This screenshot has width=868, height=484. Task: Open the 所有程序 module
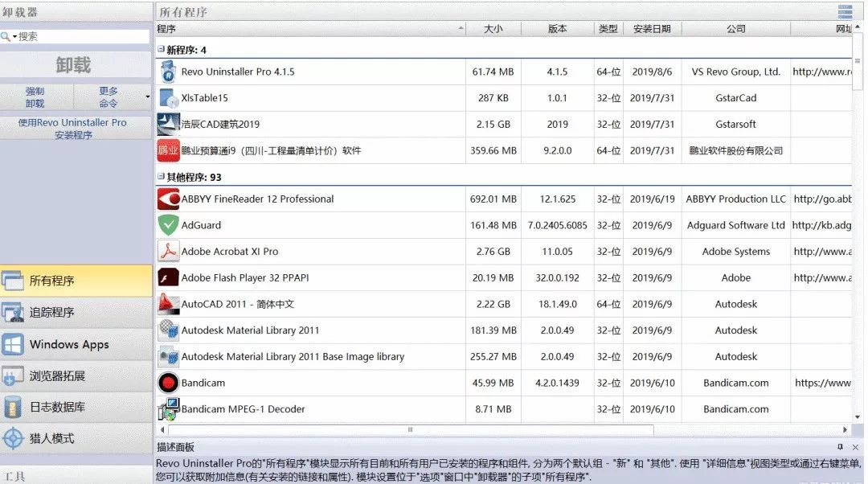(76, 281)
